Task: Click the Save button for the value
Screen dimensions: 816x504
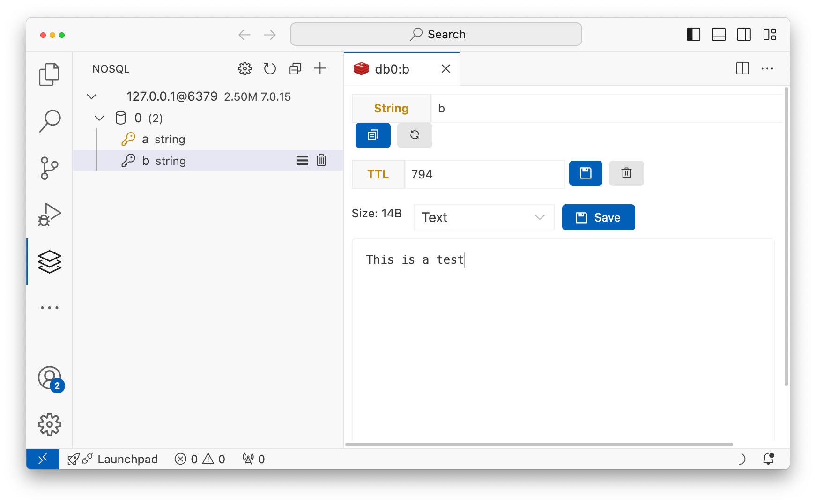Action: (x=598, y=217)
